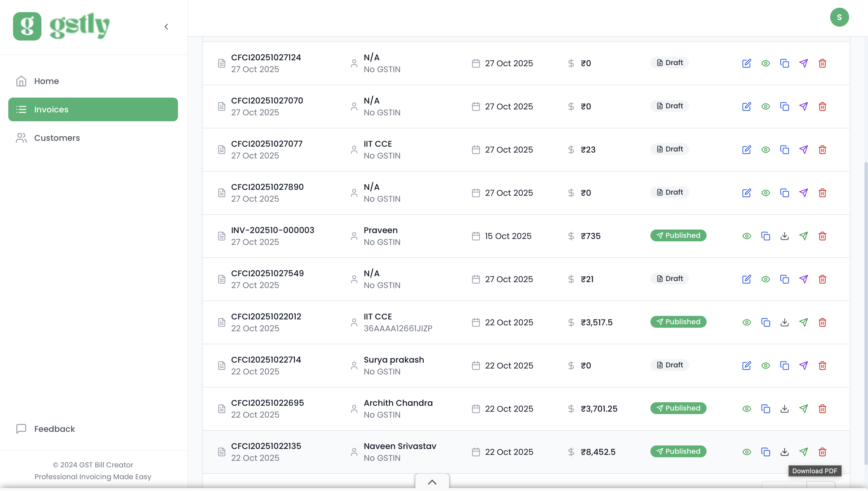Duplicate draft invoice CFCI20251027549
The height and width of the screenshot is (491, 868).
[784, 279]
